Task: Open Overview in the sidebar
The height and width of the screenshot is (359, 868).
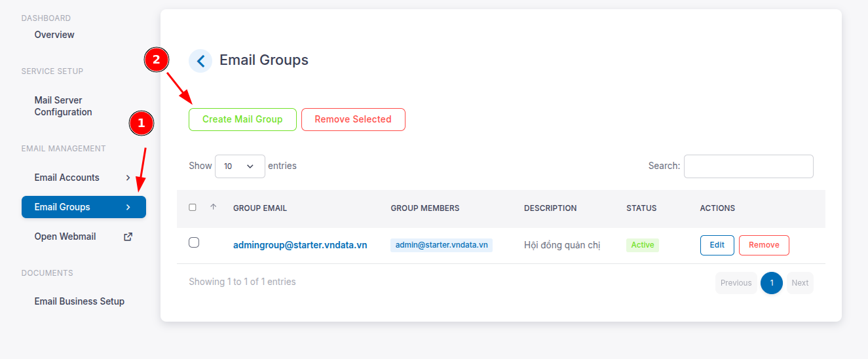Action: point(54,35)
